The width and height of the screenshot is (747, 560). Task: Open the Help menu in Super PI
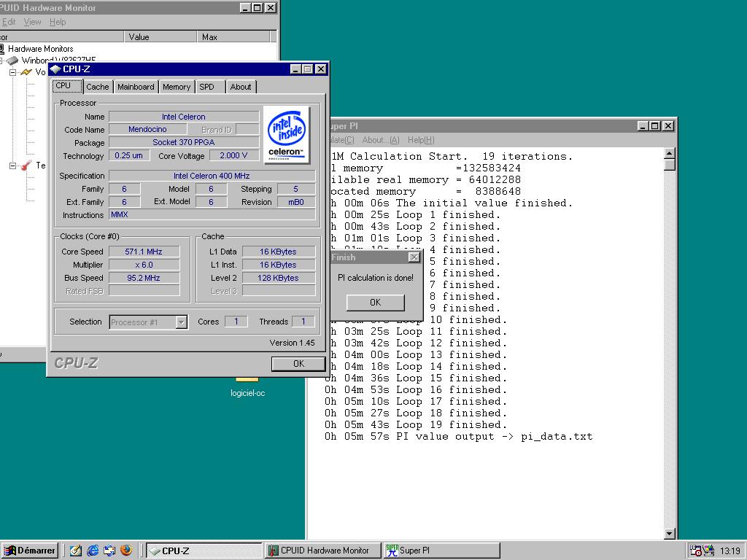421,140
